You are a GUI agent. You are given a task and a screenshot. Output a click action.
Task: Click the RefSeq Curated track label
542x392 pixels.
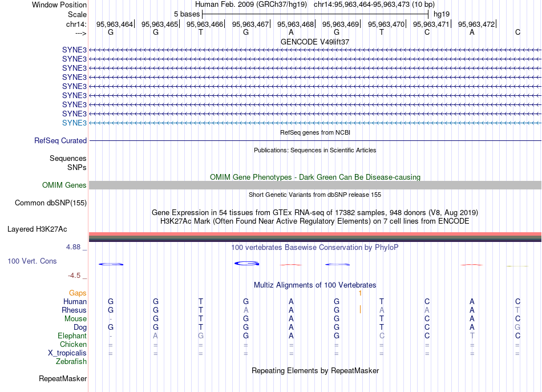pyautogui.click(x=60, y=141)
